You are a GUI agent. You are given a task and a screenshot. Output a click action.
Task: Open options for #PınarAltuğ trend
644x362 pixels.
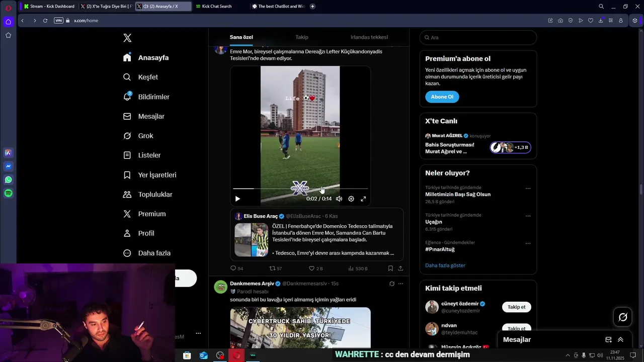(x=528, y=243)
